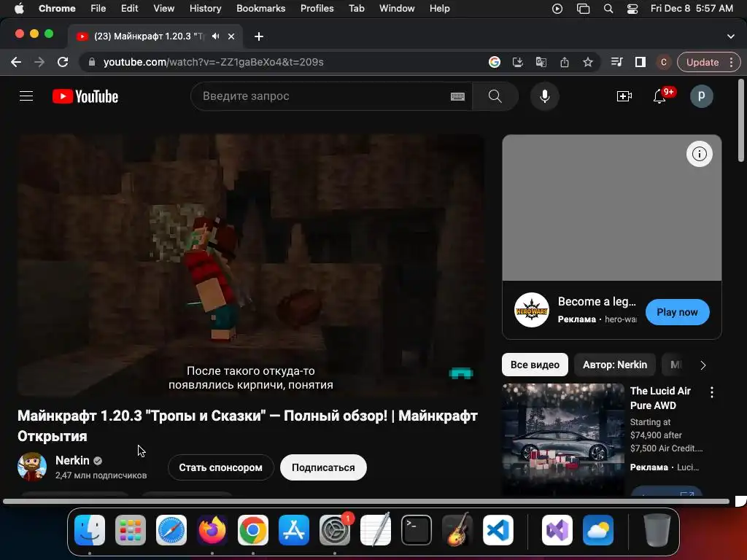This screenshot has width=747, height=560.
Task: Open the media controls icon in toolbar
Action: tap(616, 62)
